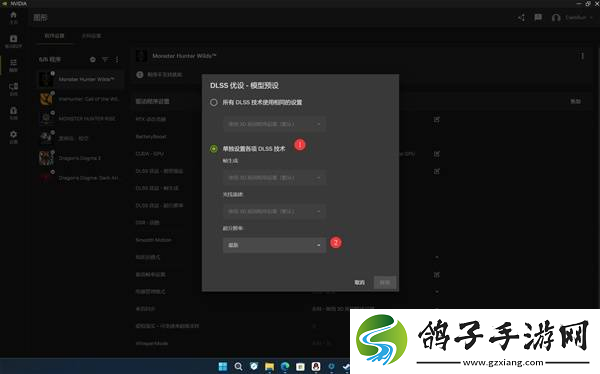Click the cancel button in dialog
The height and width of the screenshot is (374, 600).
coord(360,283)
